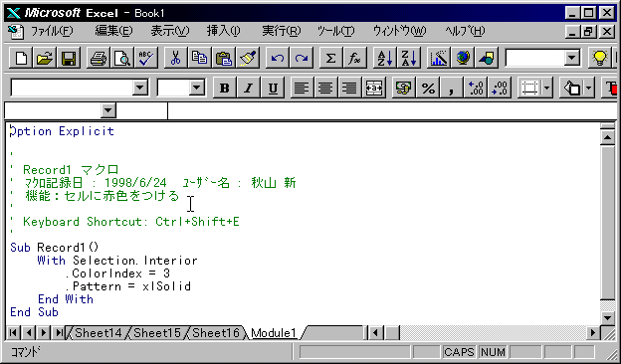Viewport: 621px width, 364px height.
Task: Click previous sheet tab arrow
Action: pos(28,333)
